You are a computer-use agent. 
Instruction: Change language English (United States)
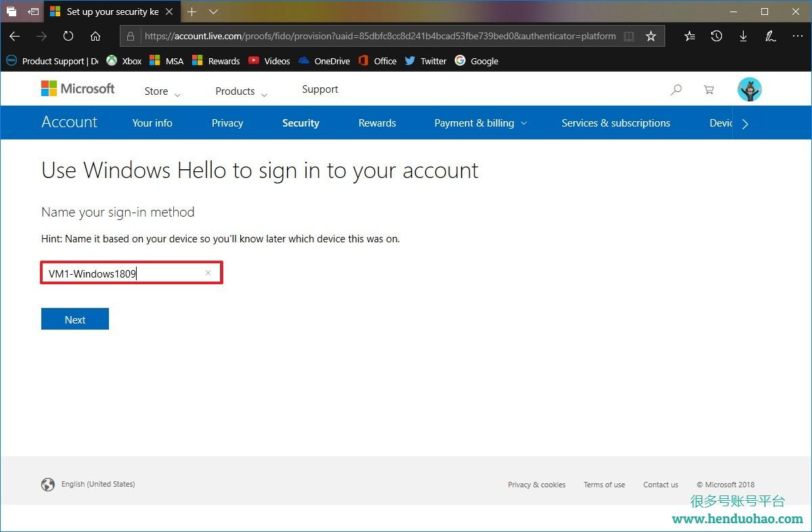pyautogui.click(x=88, y=484)
